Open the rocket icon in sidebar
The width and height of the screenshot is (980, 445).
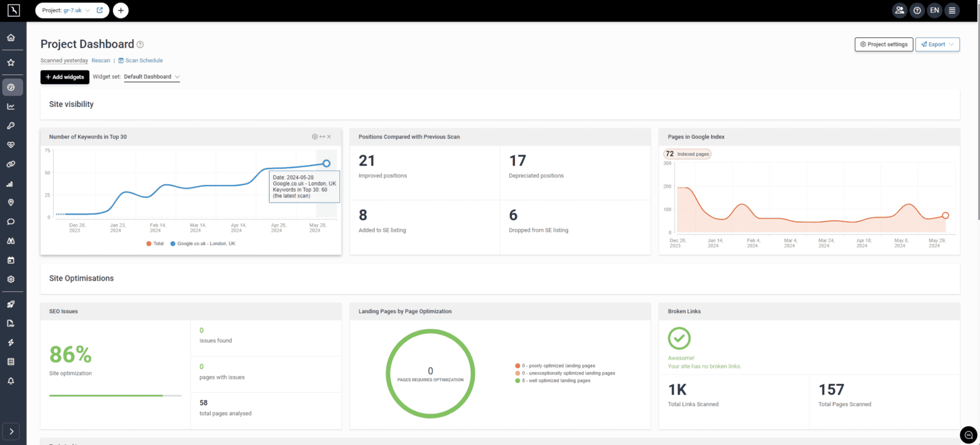coord(11,305)
